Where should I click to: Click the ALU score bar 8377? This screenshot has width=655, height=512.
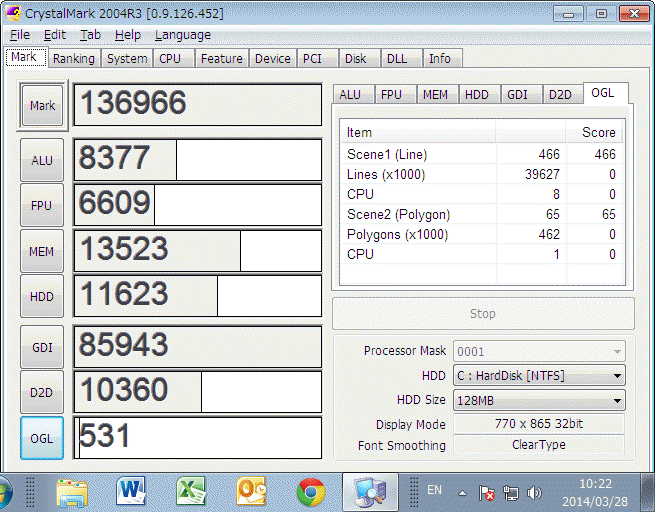pyautogui.click(x=198, y=160)
